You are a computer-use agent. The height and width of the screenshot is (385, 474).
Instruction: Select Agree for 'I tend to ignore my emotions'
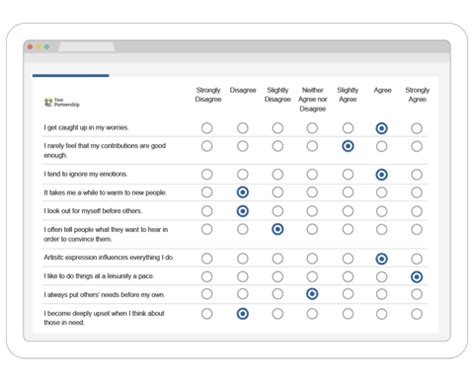pos(381,174)
